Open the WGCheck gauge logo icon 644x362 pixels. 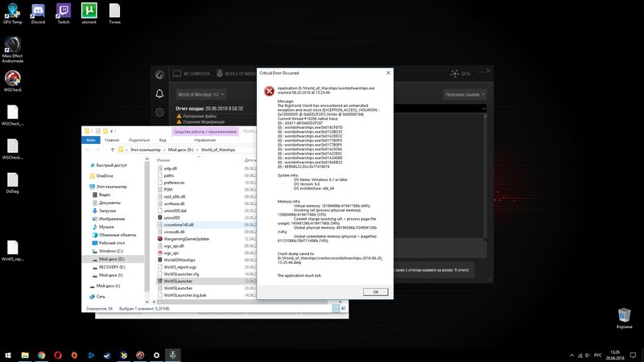point(159,75)
